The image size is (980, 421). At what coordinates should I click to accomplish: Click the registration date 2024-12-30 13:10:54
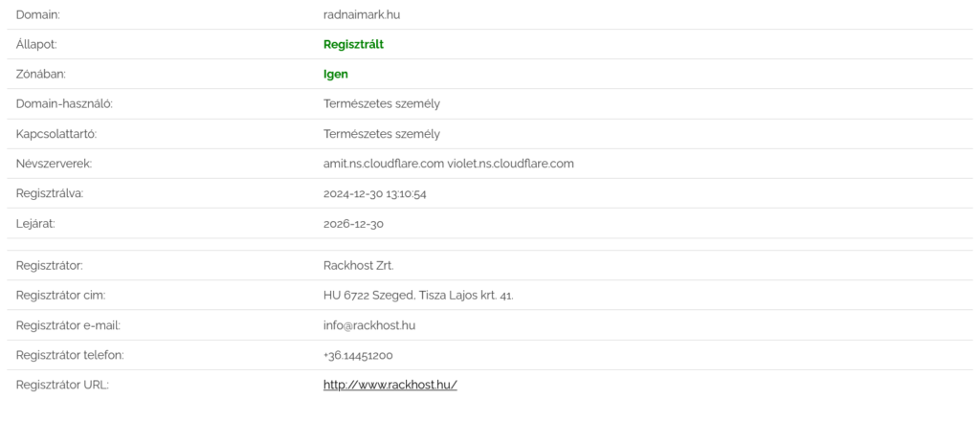tap(374, 193)
